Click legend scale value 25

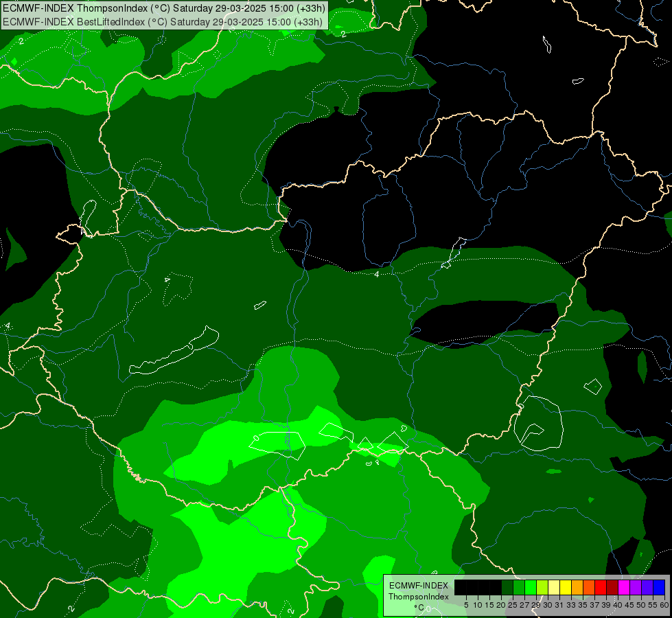(x=513, y=605)
